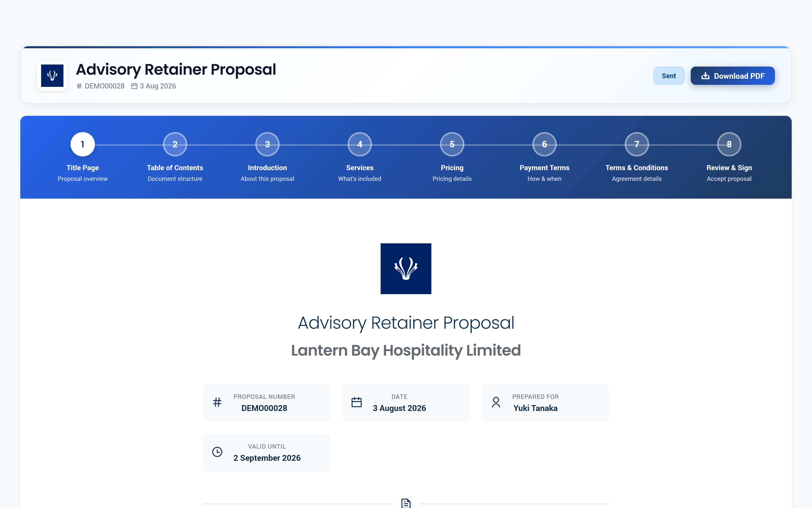Click the calendar icon beside 3 Aug 2026
This screenshot has height=508, width=812.
[x=134, y=86]
